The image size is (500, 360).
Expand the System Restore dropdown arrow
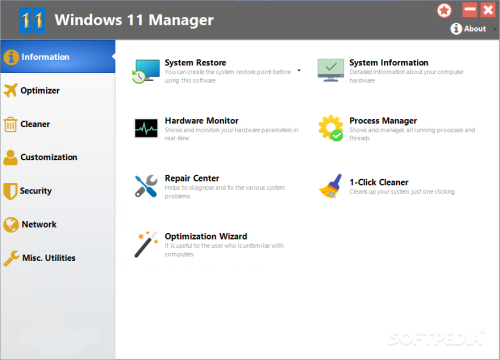(x=299, y=70)
